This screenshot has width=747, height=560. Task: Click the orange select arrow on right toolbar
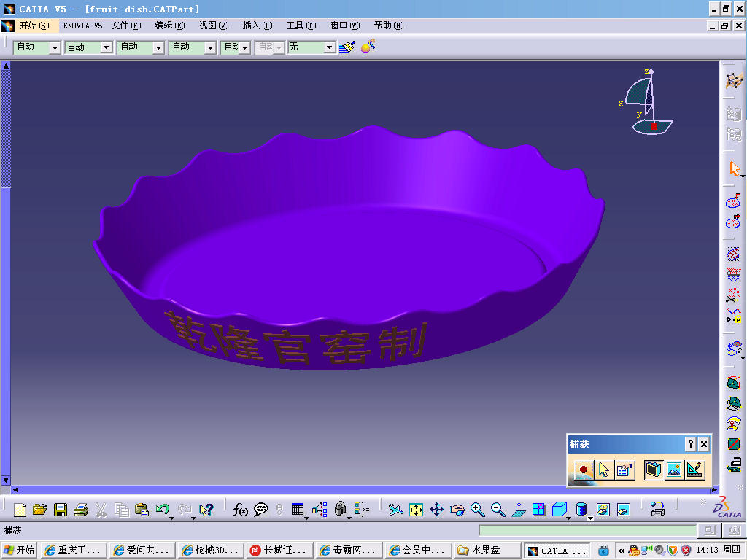[734, 168]
